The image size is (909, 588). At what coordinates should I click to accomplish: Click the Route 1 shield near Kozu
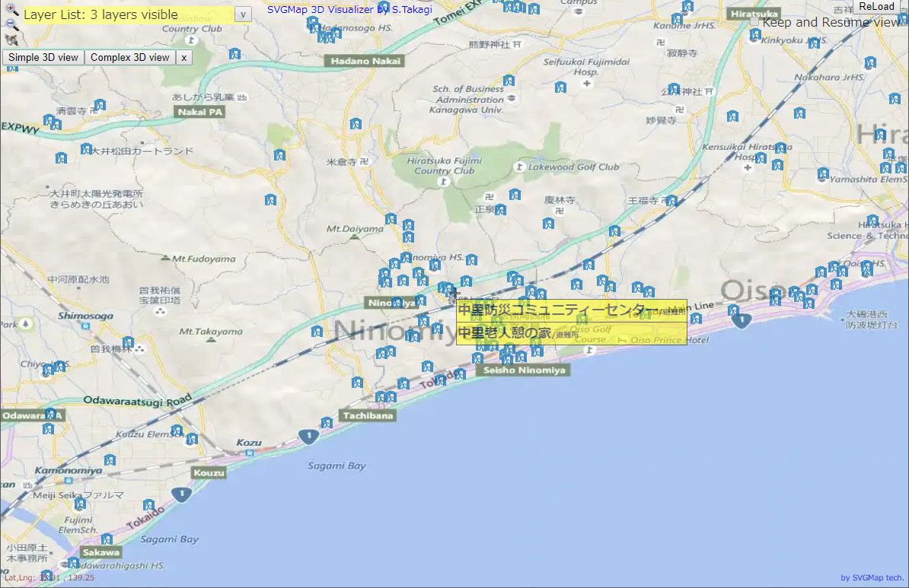point(308,436)
